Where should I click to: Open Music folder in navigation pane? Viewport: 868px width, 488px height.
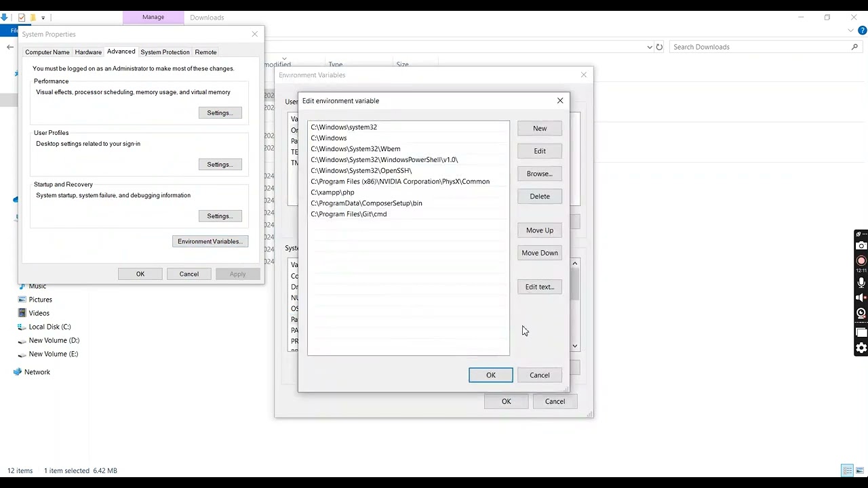37,286
